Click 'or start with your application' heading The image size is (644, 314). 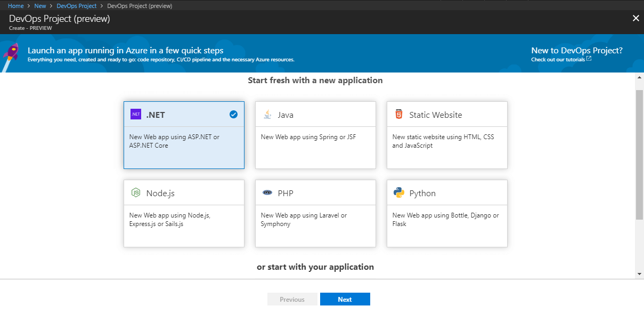[x=315, y=267]
